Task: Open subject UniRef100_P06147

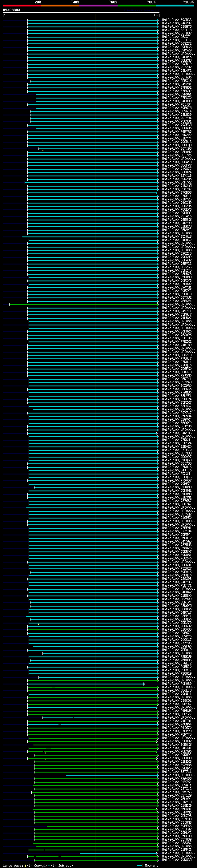Action: [176, 704]
